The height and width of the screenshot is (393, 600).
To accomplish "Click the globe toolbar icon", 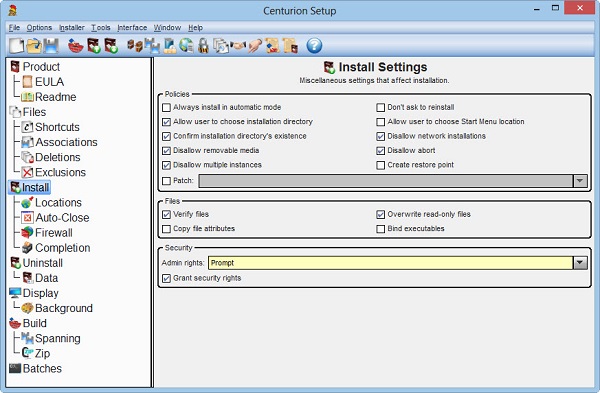I will pos(186,46).
